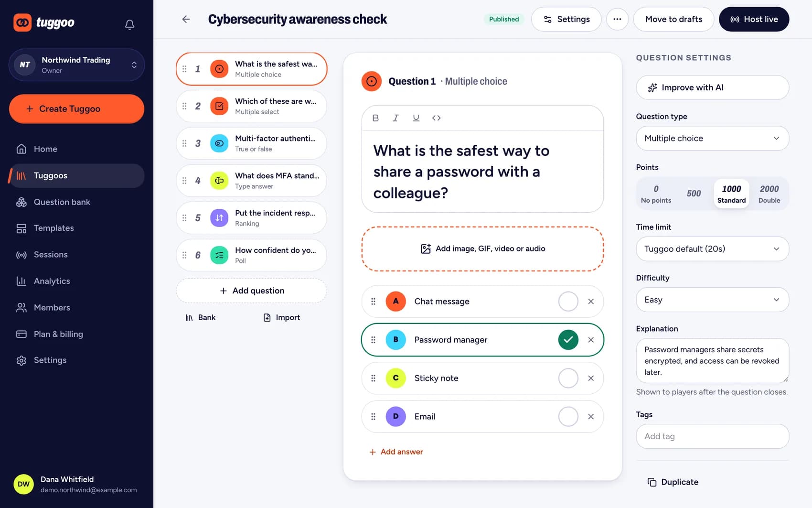Screen dimensions: 812x508
Task: Click the tuggoo logo
Action: [x=44, y=22]
